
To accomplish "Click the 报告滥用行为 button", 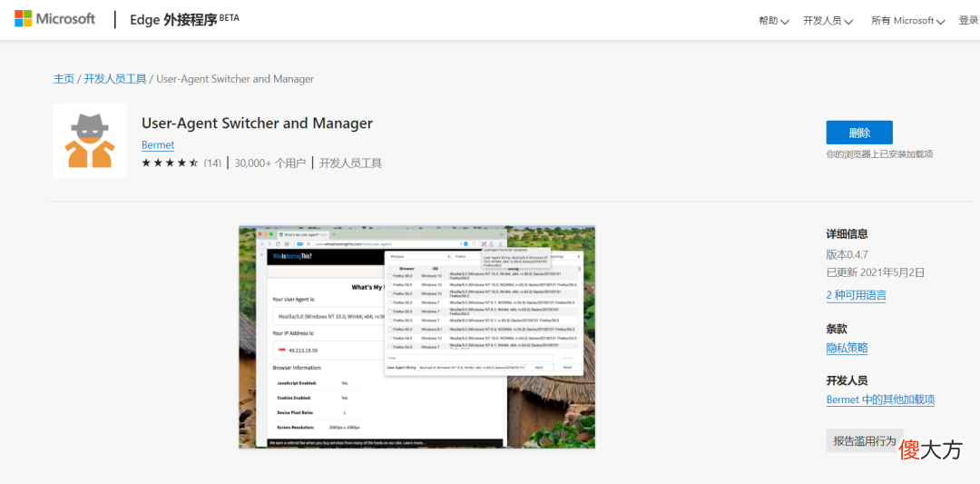I will [865, 440].
